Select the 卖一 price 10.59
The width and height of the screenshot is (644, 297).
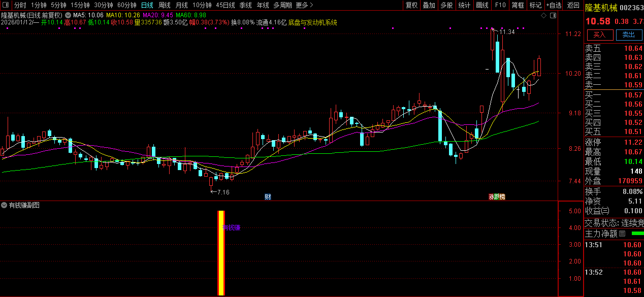pos(633,85)
